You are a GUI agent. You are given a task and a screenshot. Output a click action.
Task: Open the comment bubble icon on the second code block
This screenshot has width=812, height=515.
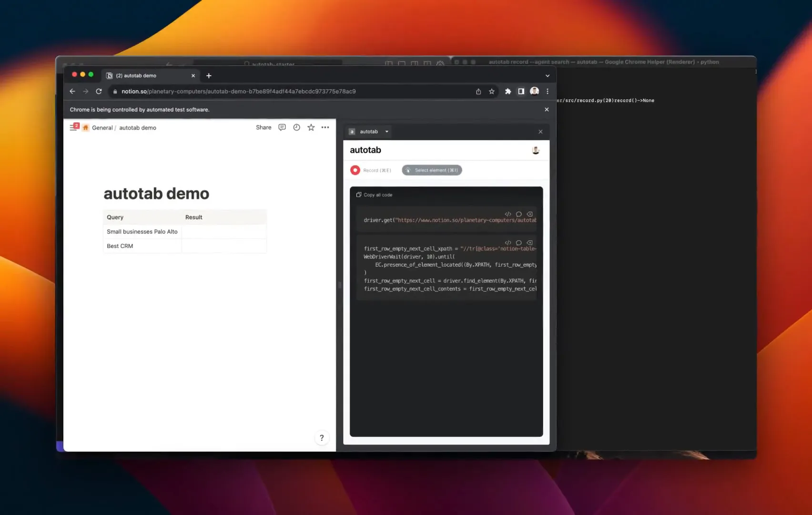[x=518, y=243]
